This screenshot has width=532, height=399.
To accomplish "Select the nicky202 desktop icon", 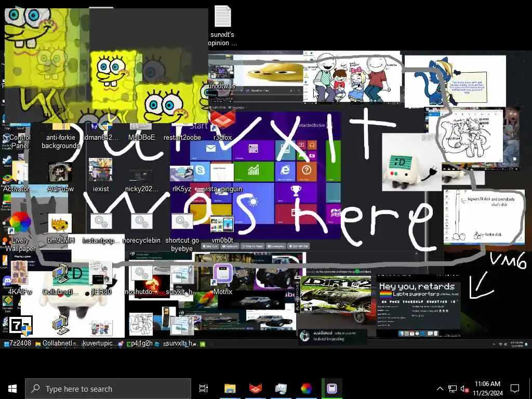I will point(141,180).
